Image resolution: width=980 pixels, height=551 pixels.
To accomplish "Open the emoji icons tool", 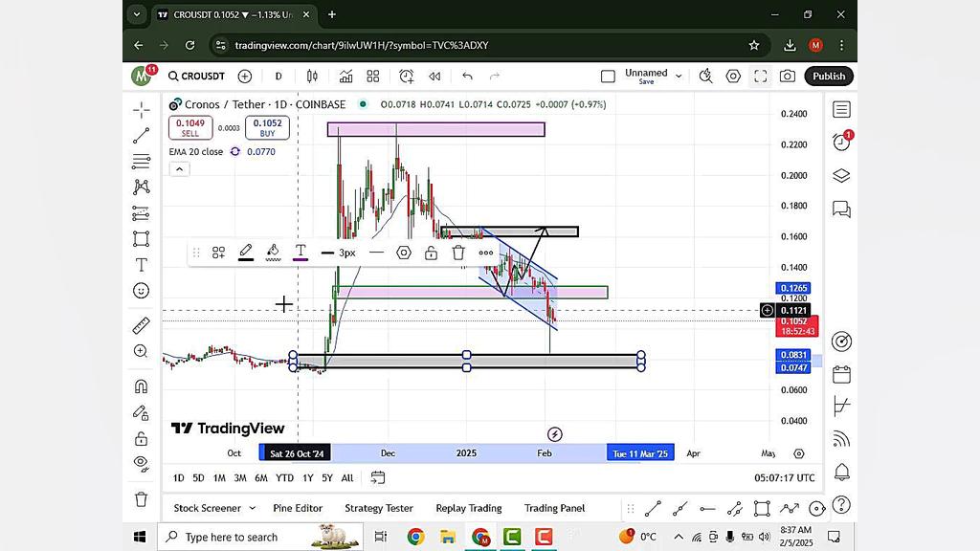I will click(x=142, y=291).
